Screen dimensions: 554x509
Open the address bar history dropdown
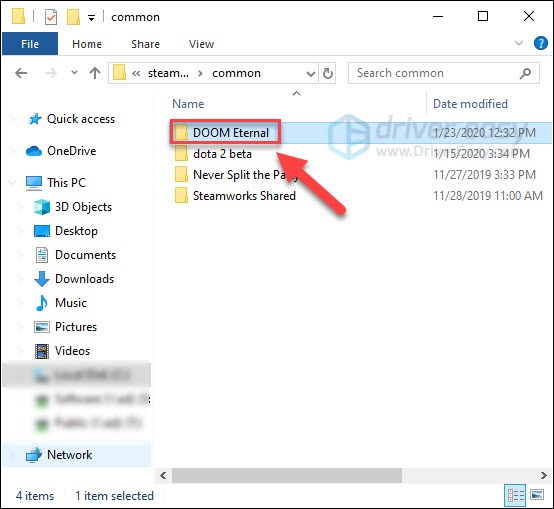click(x=311, y=73)
